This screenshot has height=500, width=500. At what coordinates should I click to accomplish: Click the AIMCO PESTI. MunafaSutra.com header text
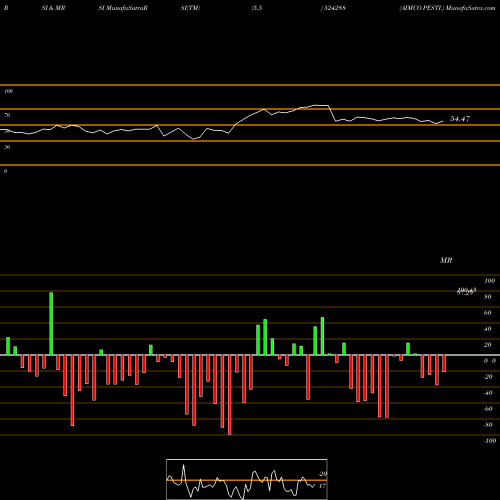pyautogui.click(x=447, y=8)
